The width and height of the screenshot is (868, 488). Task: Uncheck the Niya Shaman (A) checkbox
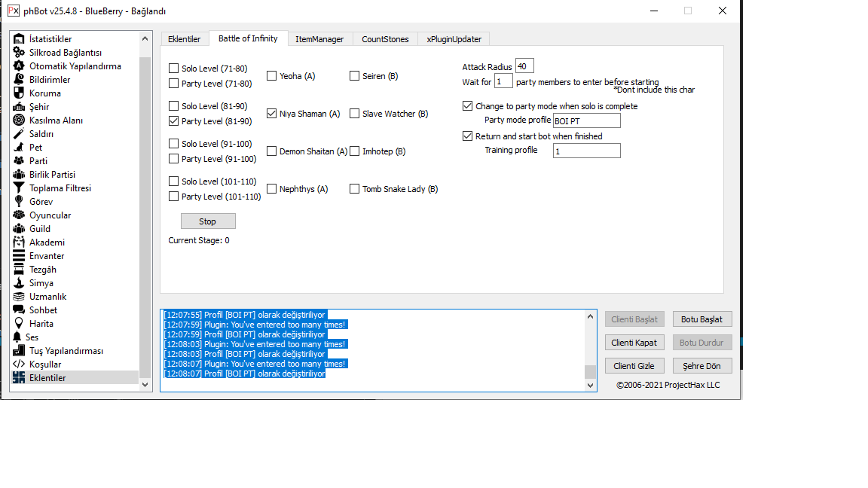(x=272, y=114)
